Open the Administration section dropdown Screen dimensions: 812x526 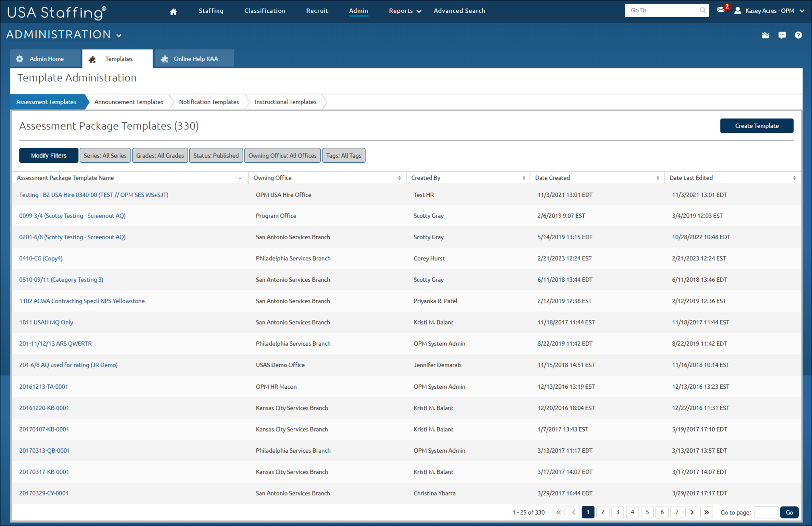119,35
